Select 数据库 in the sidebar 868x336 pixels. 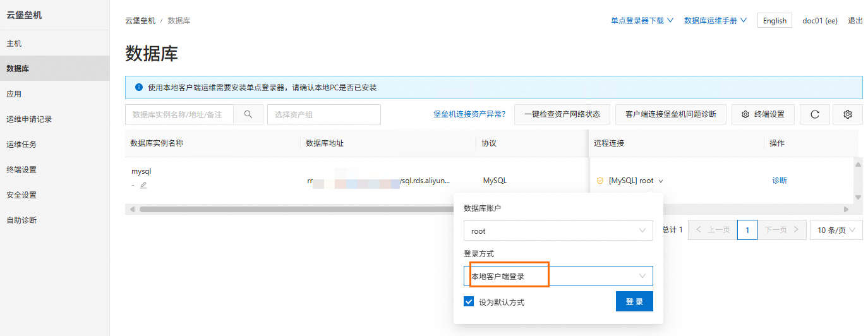pyautogui.click(x=55, y=68)
